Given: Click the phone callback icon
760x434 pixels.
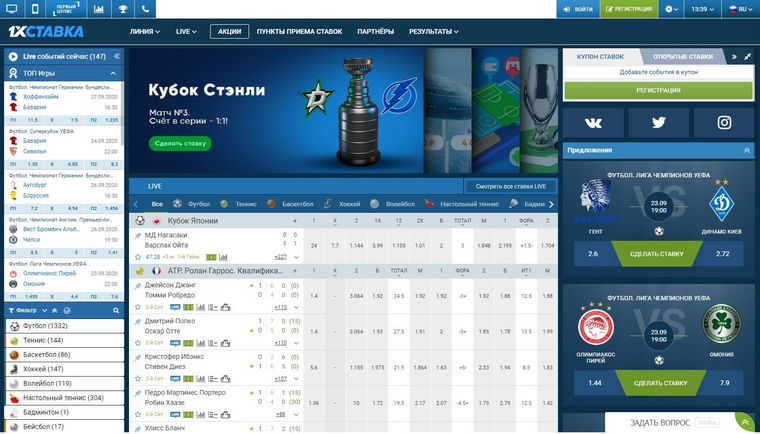Looking at the screenshot, I should click(145, 9).
